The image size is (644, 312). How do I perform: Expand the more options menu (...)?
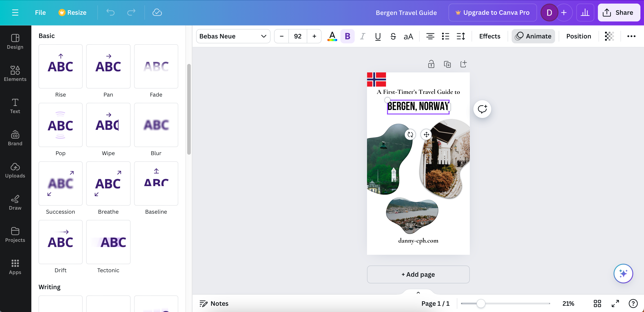coord(631,36)
